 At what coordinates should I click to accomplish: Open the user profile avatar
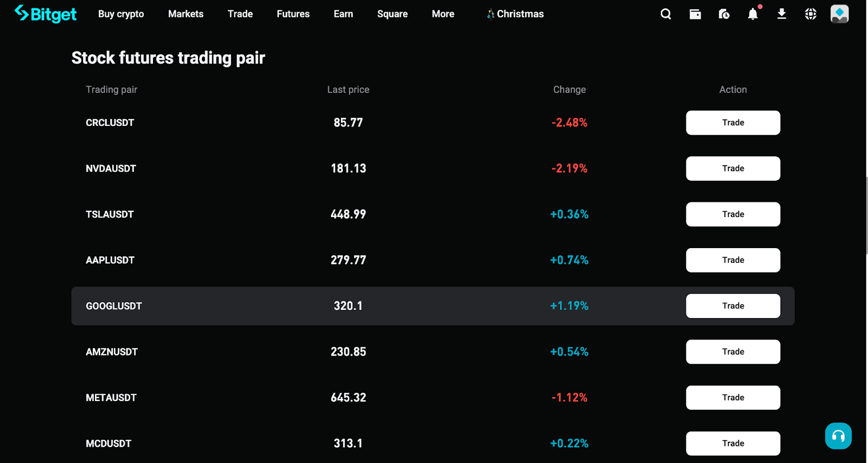point(839,14)
